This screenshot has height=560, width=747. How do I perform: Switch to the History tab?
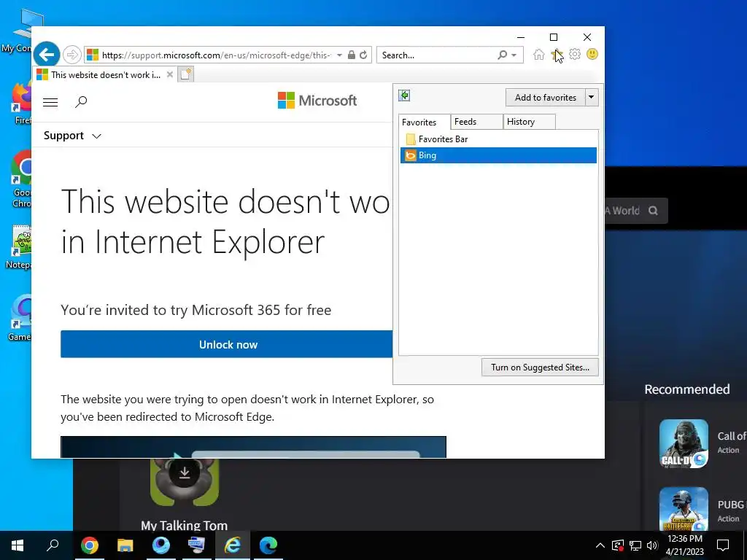(529, 122)
